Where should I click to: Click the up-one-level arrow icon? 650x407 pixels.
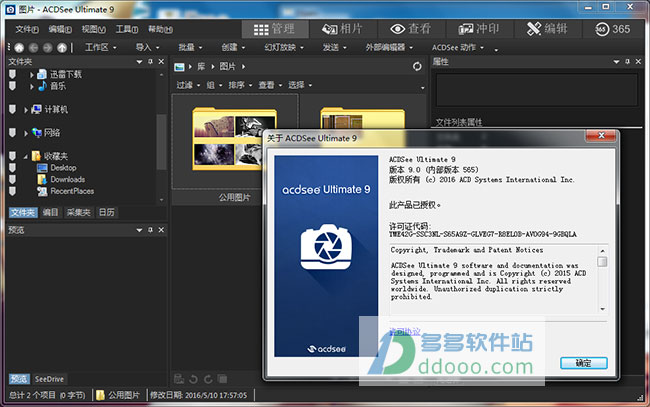pos(62,48)
